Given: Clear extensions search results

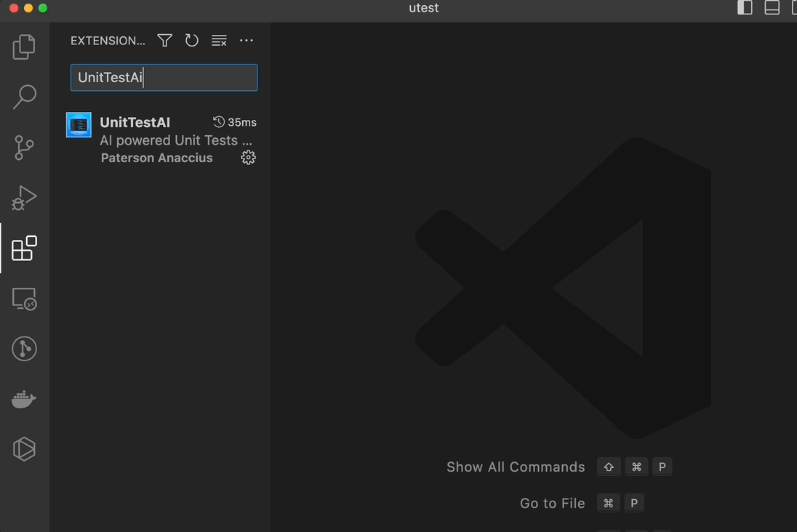Looking at the screenshot, I should [x=219, y=41].
